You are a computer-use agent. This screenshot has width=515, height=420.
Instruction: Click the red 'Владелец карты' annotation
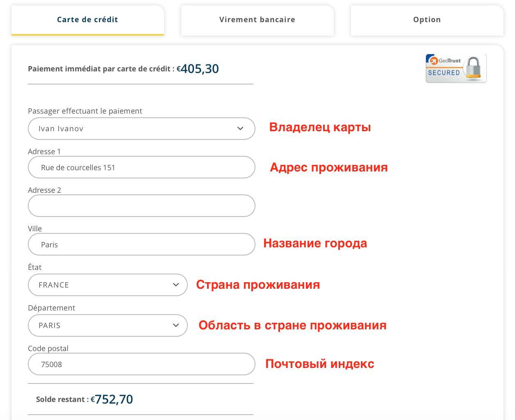320,127
